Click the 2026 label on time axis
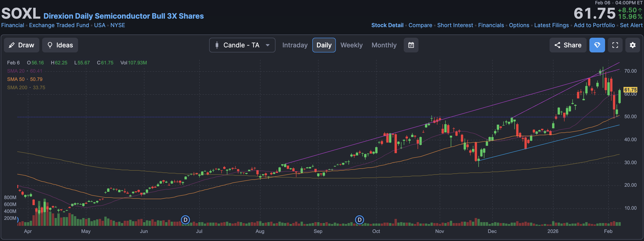Viewport: 644px width, 241px height. (553, 231)
